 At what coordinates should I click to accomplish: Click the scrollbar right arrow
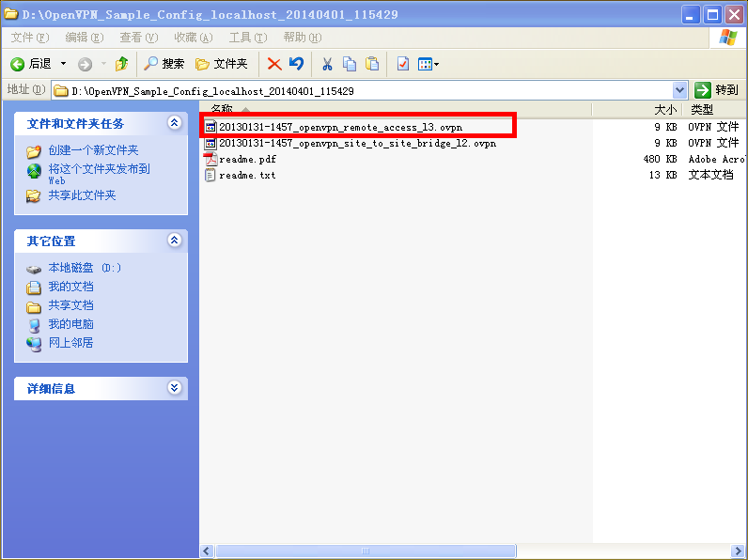pos(738,551)
